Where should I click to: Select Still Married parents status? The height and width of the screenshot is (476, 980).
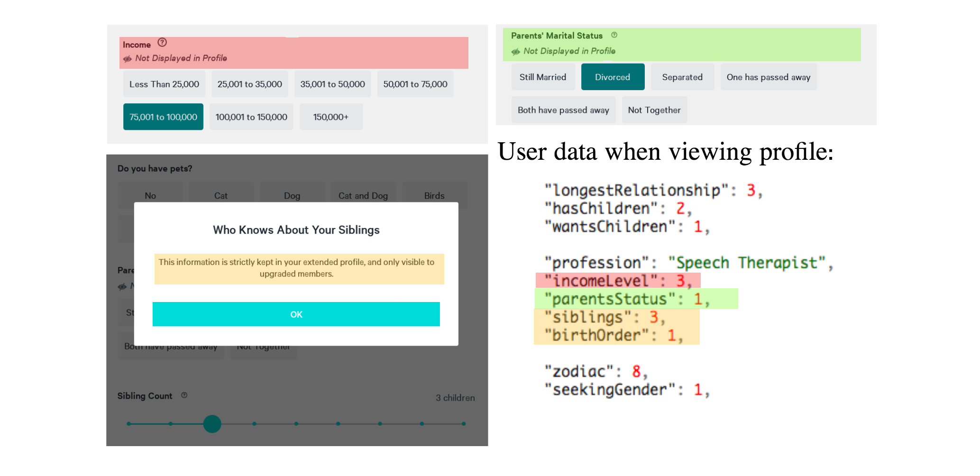(x=543, y=77)
